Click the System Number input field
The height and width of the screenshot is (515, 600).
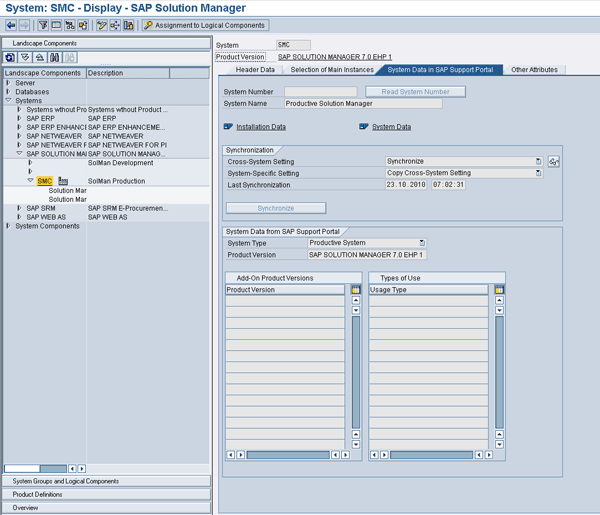[x=320, y=92]
